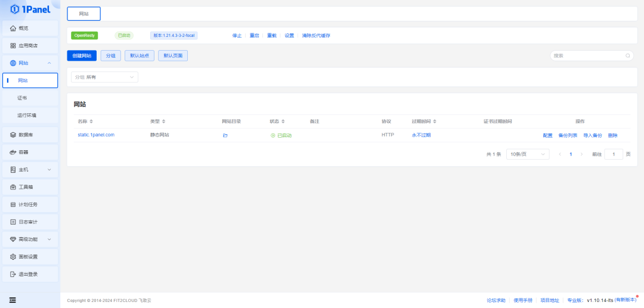Sort by 名称 column arrows
This screenshot has height=308, width=644.
(x=91, y=122)
